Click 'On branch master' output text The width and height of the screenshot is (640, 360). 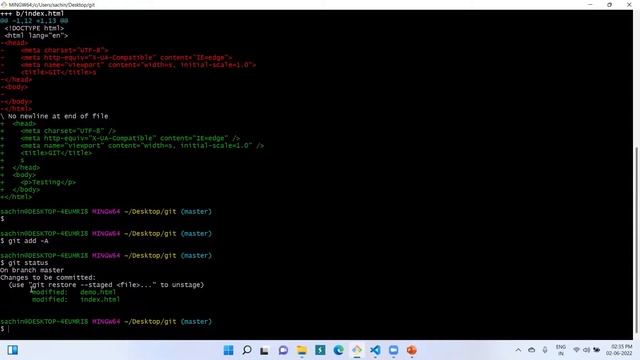point(32,270)
